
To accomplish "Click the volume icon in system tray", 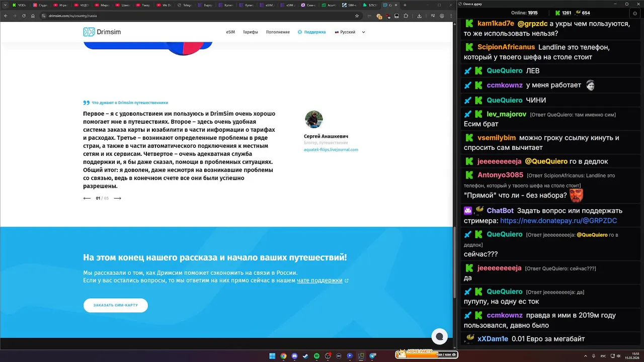I will [619, 356].
